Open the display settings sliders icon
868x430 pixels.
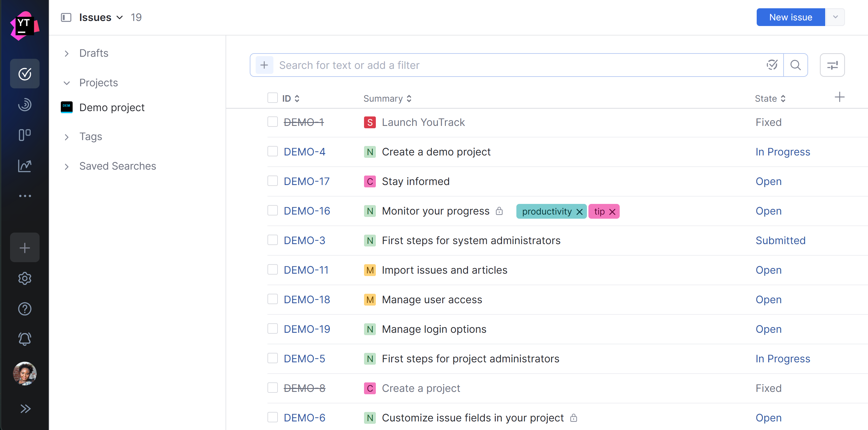pyautogui.click(x=832, y=65)
